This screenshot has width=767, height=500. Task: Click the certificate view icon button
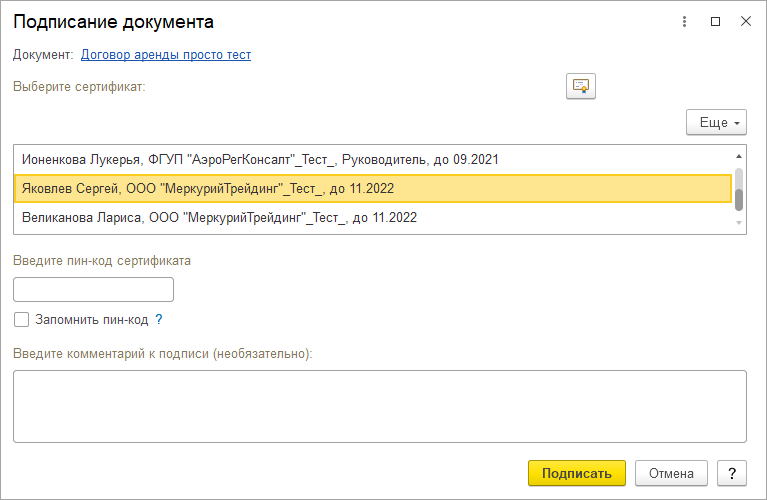(580, 87)
